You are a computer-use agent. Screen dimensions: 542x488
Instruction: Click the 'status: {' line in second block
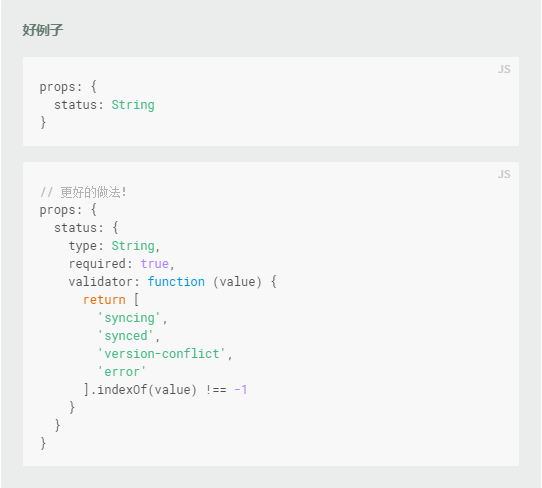click(x=86, y=228)
